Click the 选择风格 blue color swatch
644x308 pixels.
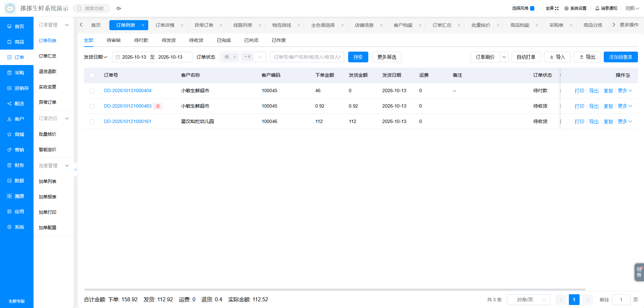(x=532, y=8)
